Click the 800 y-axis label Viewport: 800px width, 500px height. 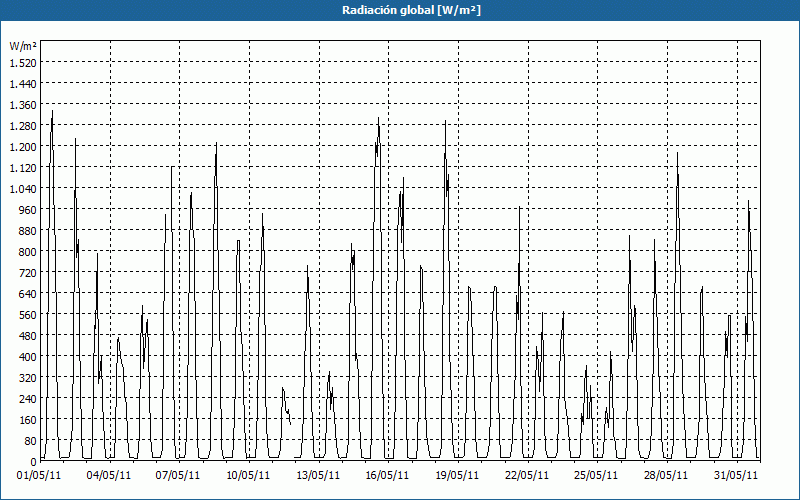click(29, 252)
